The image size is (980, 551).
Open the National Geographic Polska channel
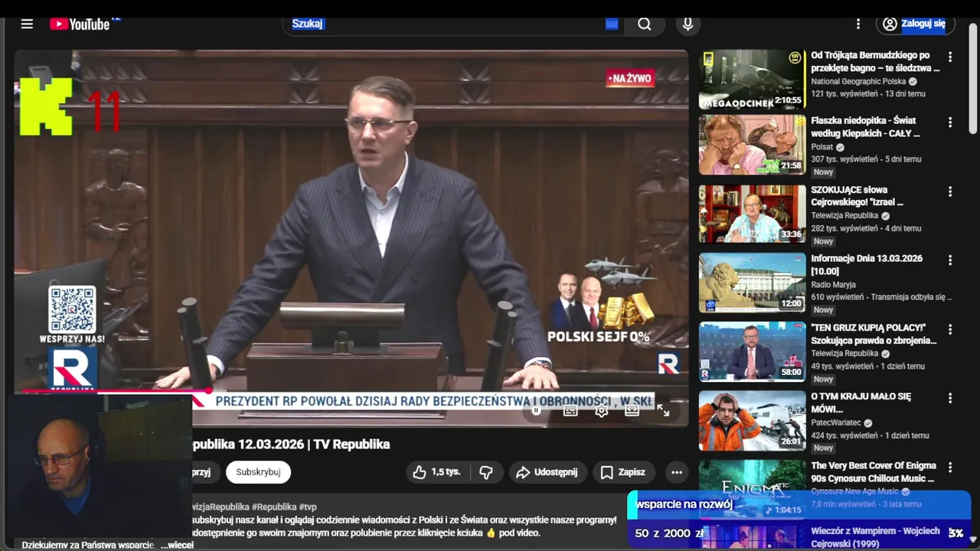[x=858, y=81]
